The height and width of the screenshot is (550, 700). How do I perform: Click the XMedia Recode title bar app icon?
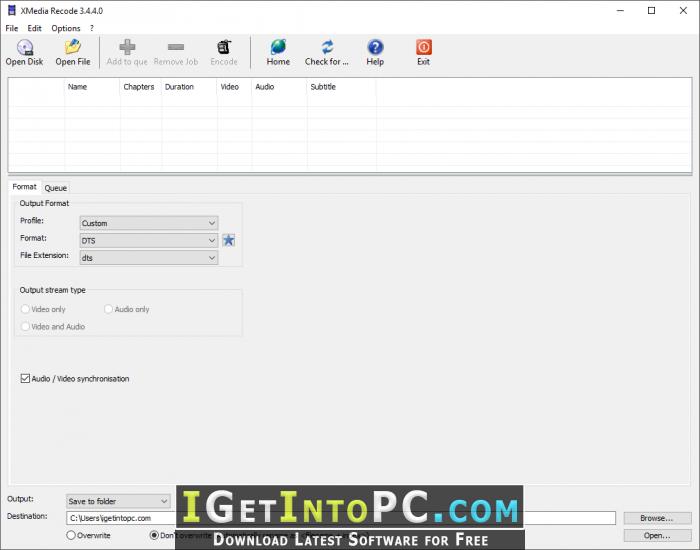pos(11,10)
